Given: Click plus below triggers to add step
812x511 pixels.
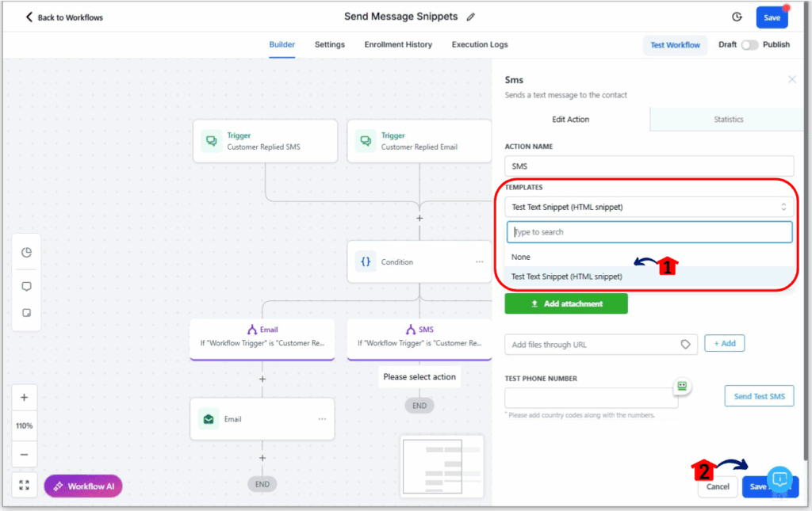Looking at the screenshot, I should 419,218.
